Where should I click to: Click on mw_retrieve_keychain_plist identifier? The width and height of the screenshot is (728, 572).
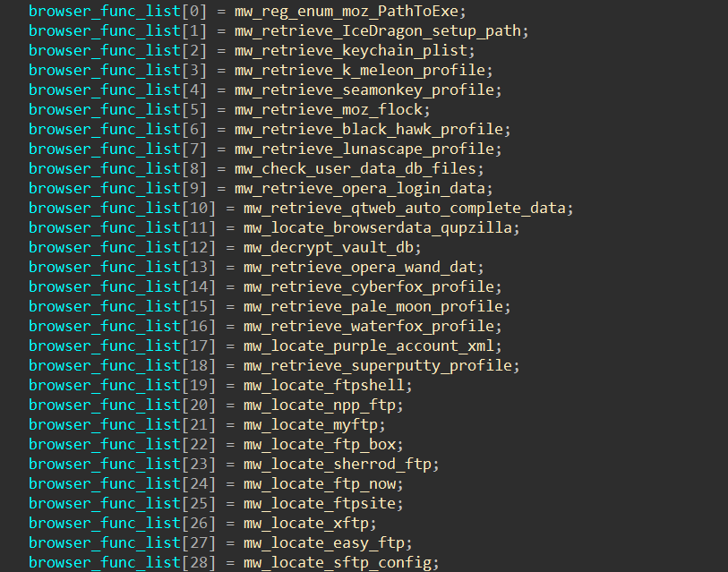click(x=355, y=50)
